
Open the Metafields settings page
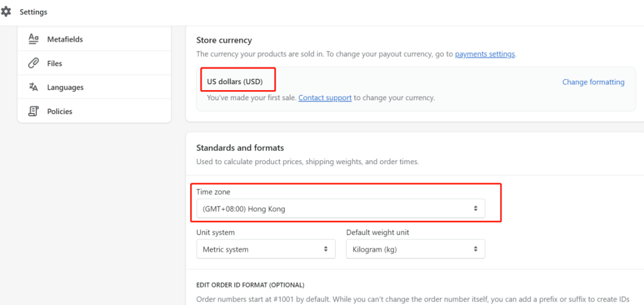(x=65, y=39)
